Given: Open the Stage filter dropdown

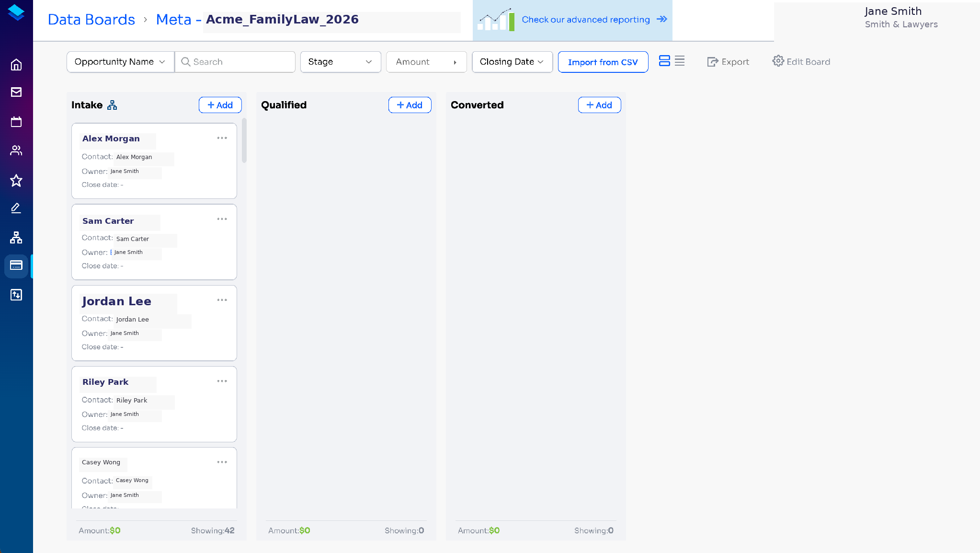Looking at the screenshot, I should click(x=341, y=62).
